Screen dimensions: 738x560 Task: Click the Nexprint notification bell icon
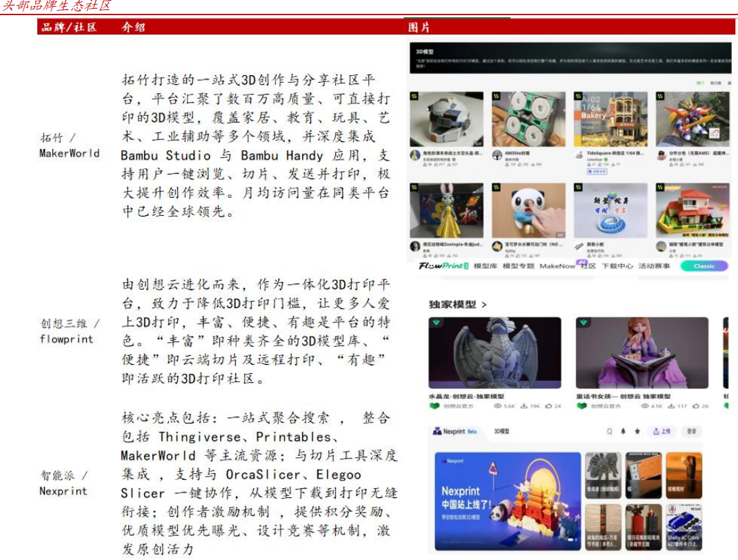[623, 431]
